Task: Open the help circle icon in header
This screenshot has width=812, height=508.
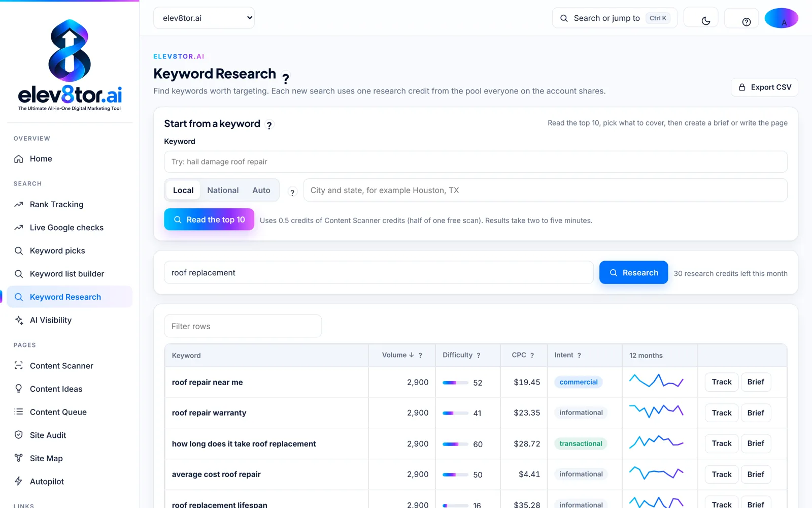Action: (x=746, y=22)
